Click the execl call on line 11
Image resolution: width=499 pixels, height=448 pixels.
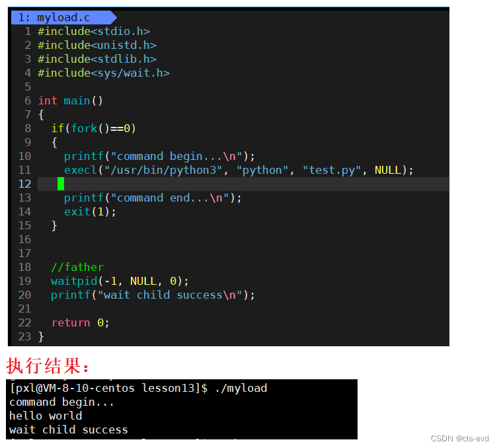click(239, 170)
